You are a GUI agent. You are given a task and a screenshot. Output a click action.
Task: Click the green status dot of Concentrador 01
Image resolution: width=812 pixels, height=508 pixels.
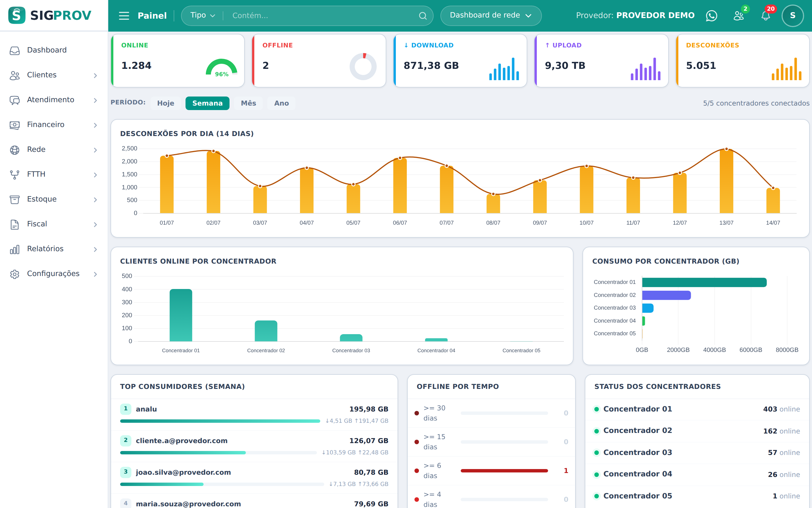point(597,409)
